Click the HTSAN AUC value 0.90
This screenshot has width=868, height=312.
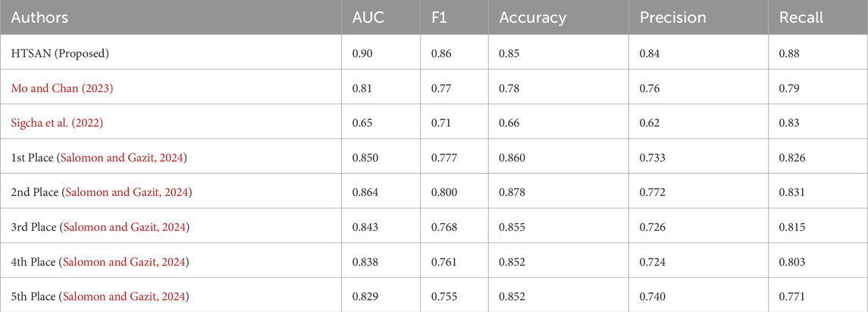tap(362, 55)
